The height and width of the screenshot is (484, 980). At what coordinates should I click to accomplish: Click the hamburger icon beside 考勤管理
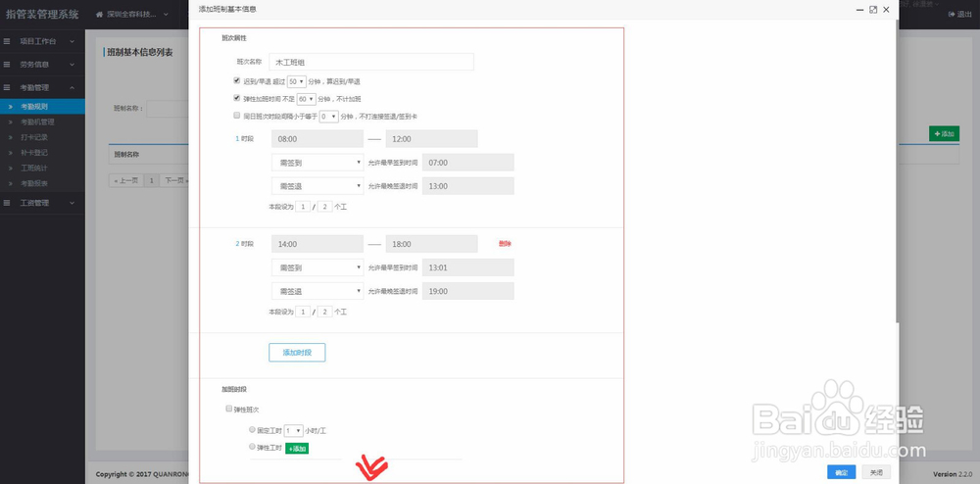pyautogui.click(x=7, y=87)
